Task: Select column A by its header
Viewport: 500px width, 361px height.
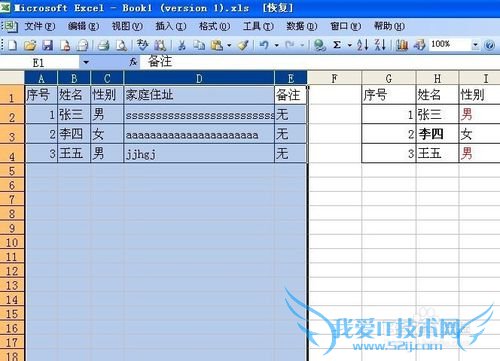Action: coord(41,79)
